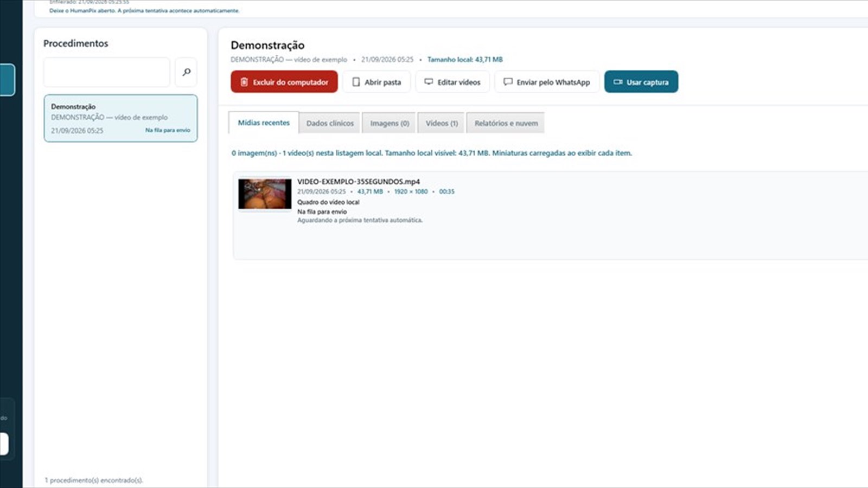The height and width of the screenshot is (488, 868).
Task: Select the Demonstração procedure card
Action: (x=120, y=118)
